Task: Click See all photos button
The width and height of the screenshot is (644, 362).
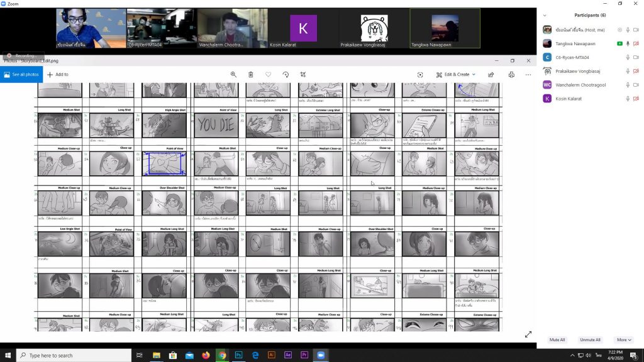Action: pyautogui.click(x=21, y=74)
